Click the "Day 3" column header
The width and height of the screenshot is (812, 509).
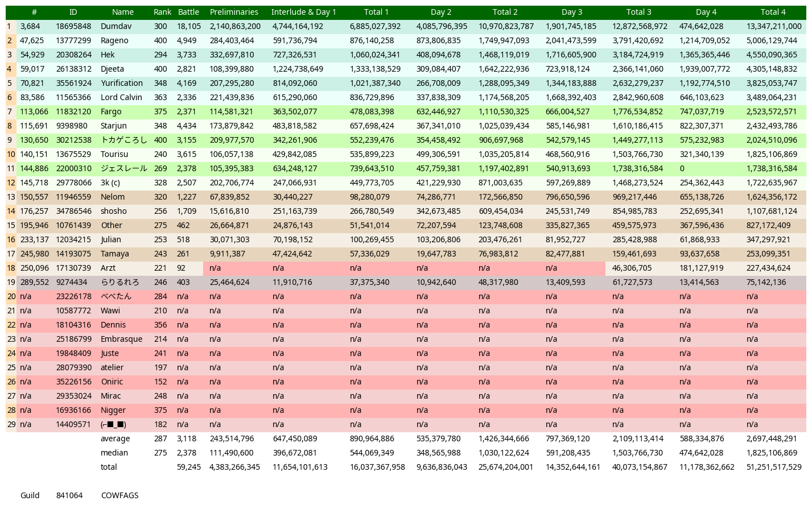click(x=572, y=12)
